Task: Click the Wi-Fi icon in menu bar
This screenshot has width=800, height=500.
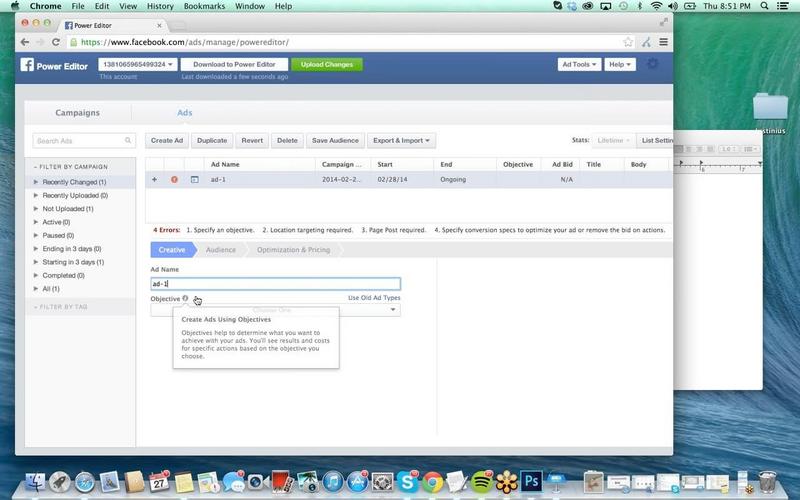Action: (657, 6)
